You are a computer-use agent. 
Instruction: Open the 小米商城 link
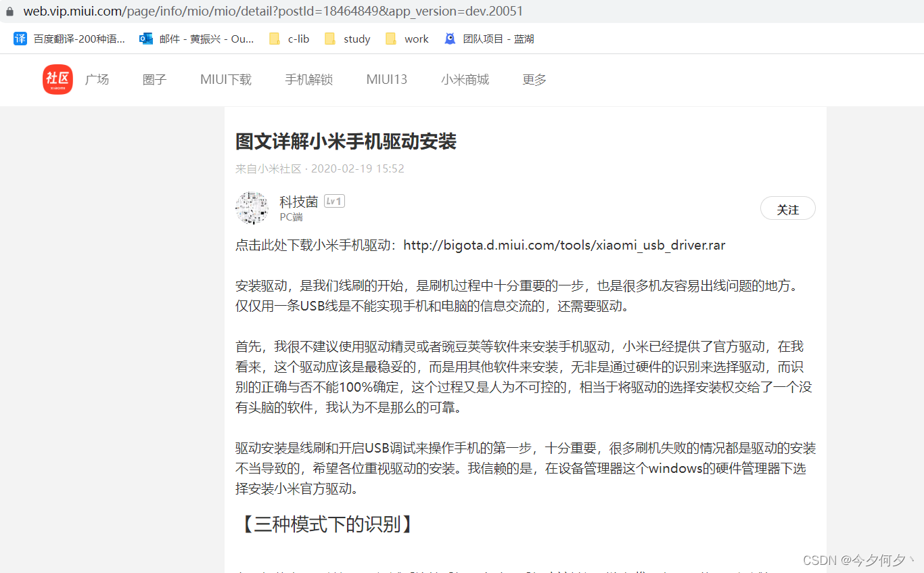point(465,80)
